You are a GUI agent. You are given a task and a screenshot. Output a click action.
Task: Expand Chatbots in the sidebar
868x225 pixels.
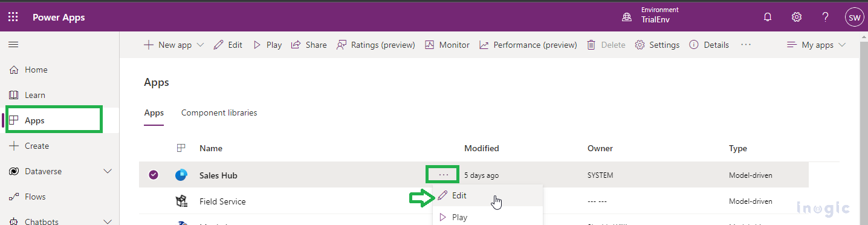(108, 221)
